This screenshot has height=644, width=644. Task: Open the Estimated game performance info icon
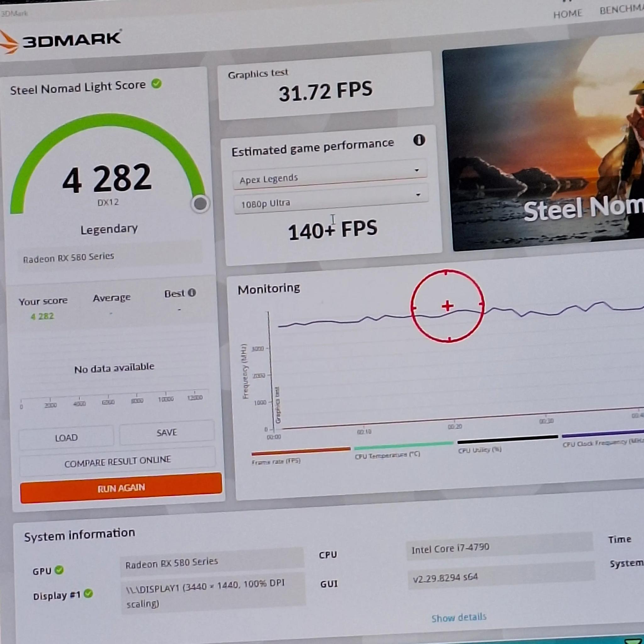(x=419, y=140)
